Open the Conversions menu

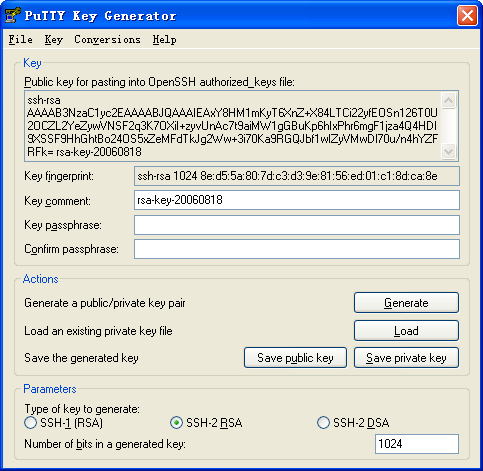pos(107,39)
